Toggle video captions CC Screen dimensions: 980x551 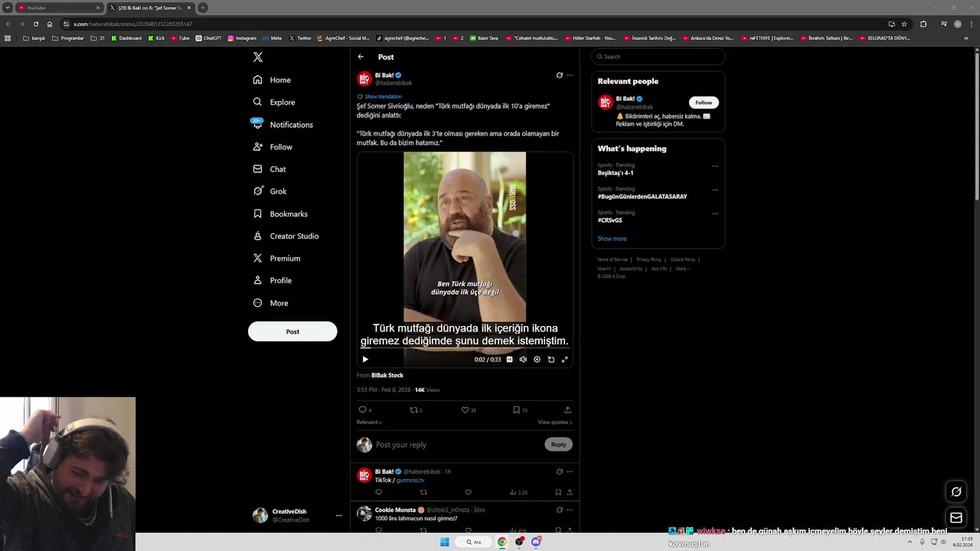coord(509,359)
